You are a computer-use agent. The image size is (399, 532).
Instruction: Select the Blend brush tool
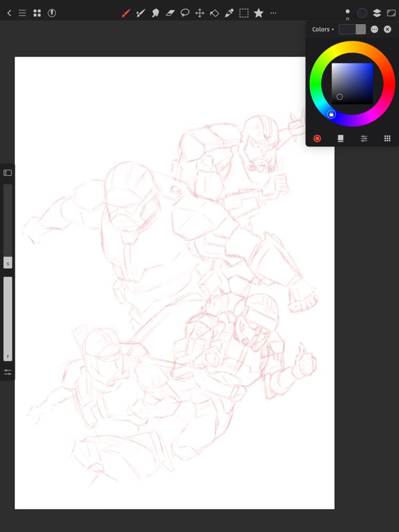click(x=140, y=13)
